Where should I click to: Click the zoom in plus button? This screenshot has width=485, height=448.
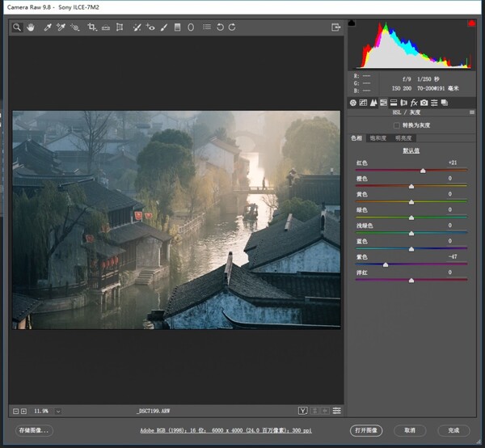pyautogui.click(x=23, y=411)
